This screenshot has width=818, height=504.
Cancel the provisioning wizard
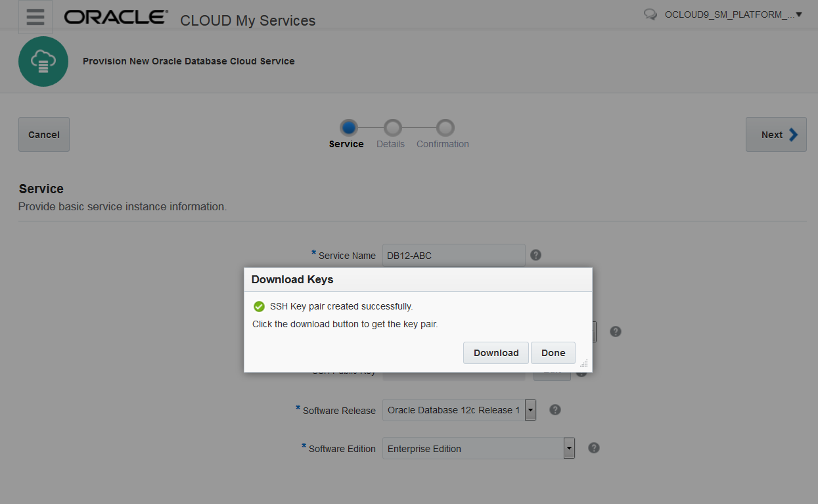tap(43, 134)
